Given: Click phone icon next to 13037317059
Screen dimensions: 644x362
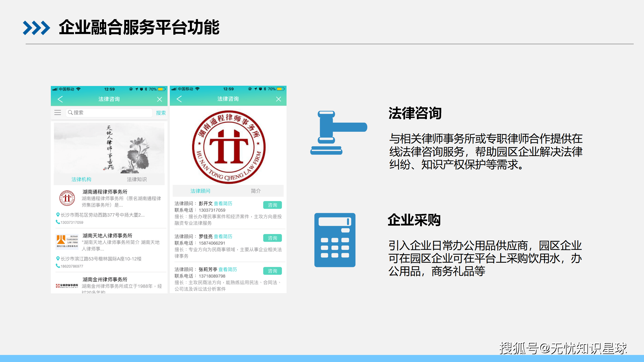Looking at the screenshot, I should [58, 222].
